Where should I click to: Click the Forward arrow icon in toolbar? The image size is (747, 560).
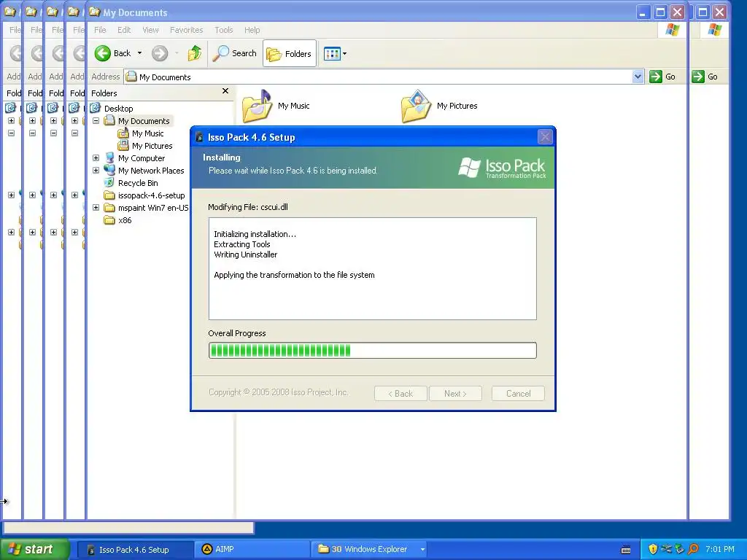[160, 53]
